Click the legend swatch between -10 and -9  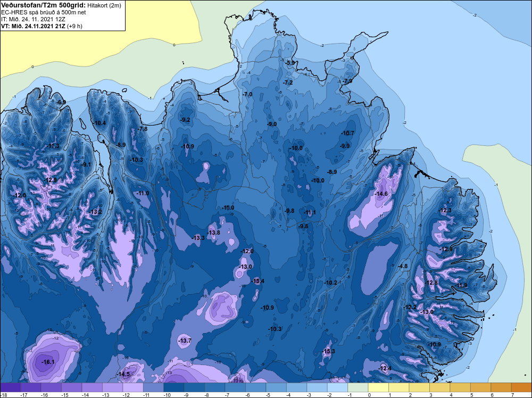174,387
